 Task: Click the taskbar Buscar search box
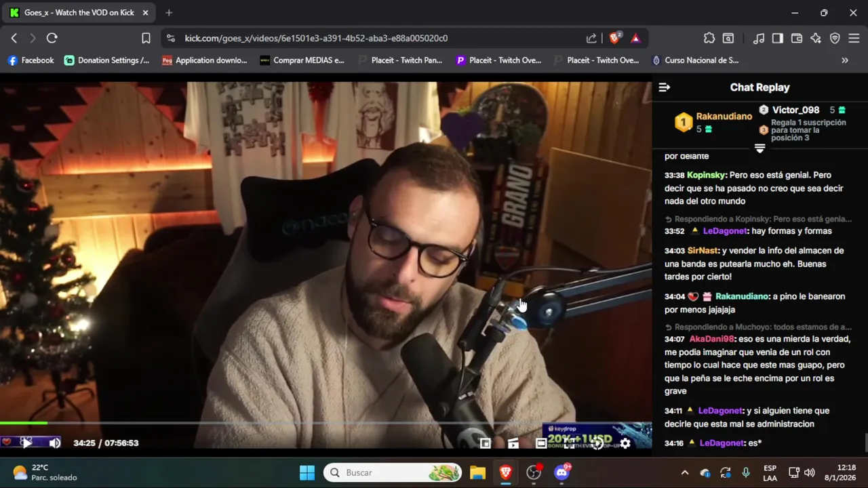[x=393, y=472]
